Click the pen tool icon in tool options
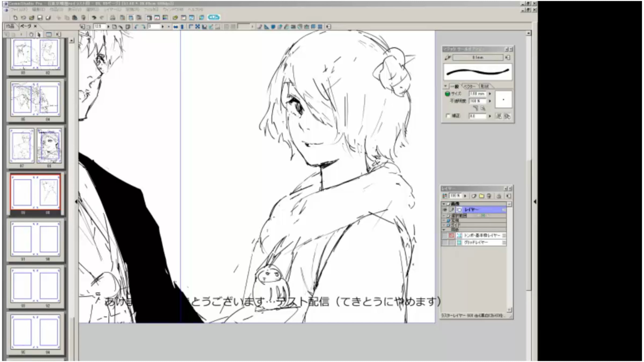644x362 pixels. pos(447,57)
